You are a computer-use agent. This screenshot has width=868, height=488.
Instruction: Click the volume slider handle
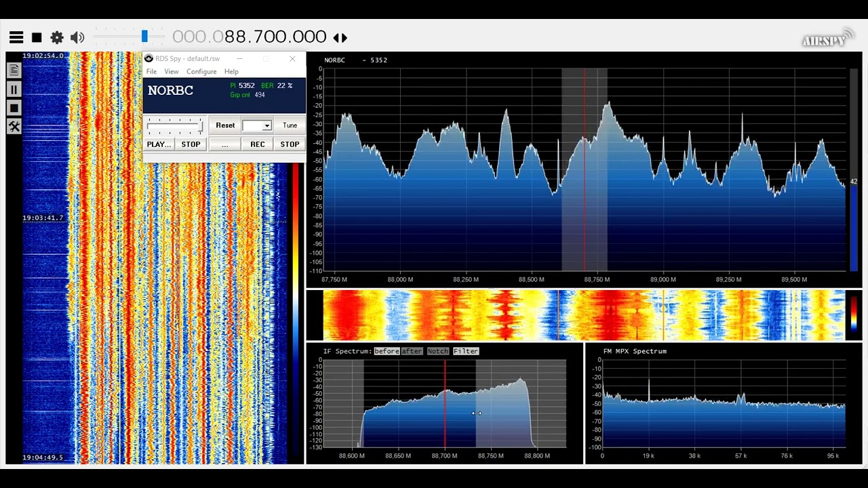pos(144,37)
